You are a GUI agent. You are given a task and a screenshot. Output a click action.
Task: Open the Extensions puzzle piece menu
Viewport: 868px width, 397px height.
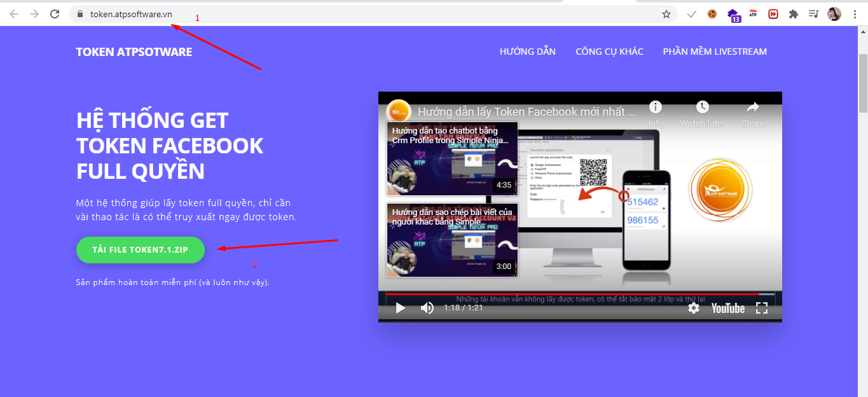click(x=793, y=13)
